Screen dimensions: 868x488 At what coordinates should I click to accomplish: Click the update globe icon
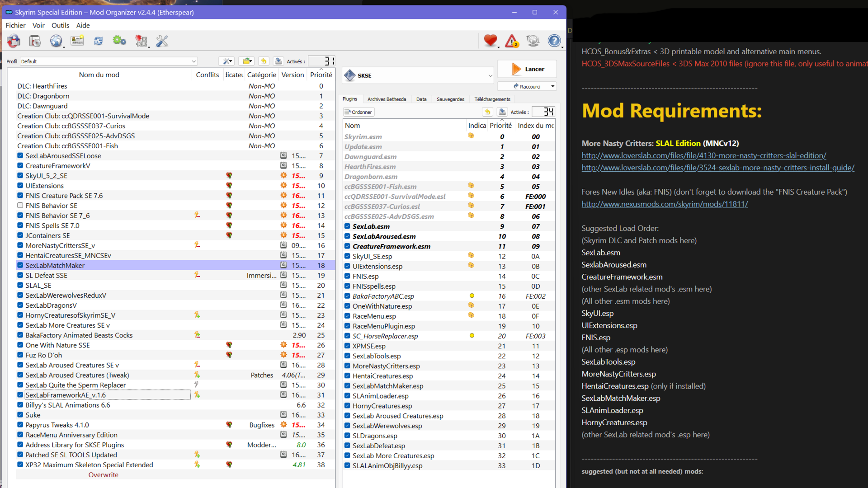(x=533, y=41)
